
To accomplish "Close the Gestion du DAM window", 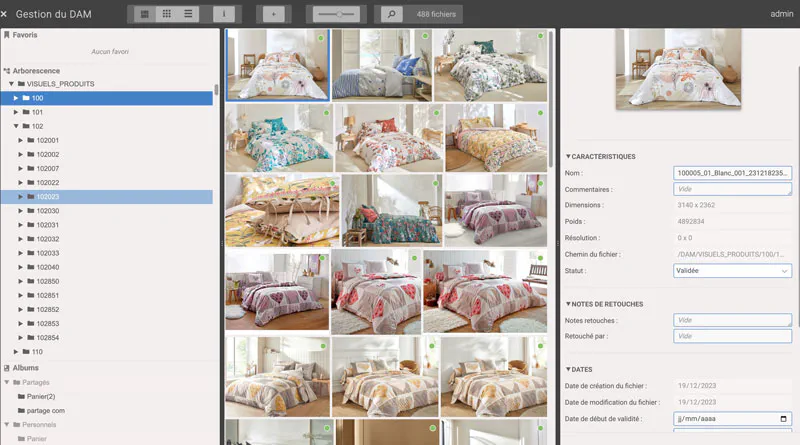I will click(5, 14).
